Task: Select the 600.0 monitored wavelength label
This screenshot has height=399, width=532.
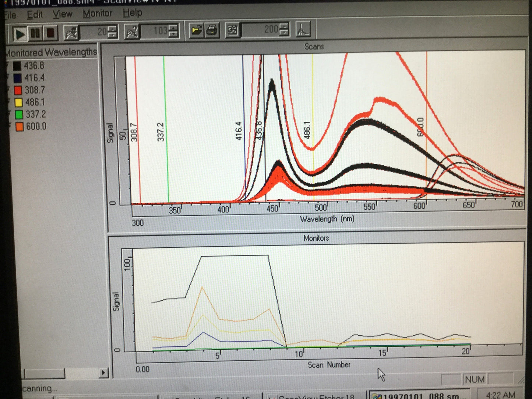Action: [36, 127]
